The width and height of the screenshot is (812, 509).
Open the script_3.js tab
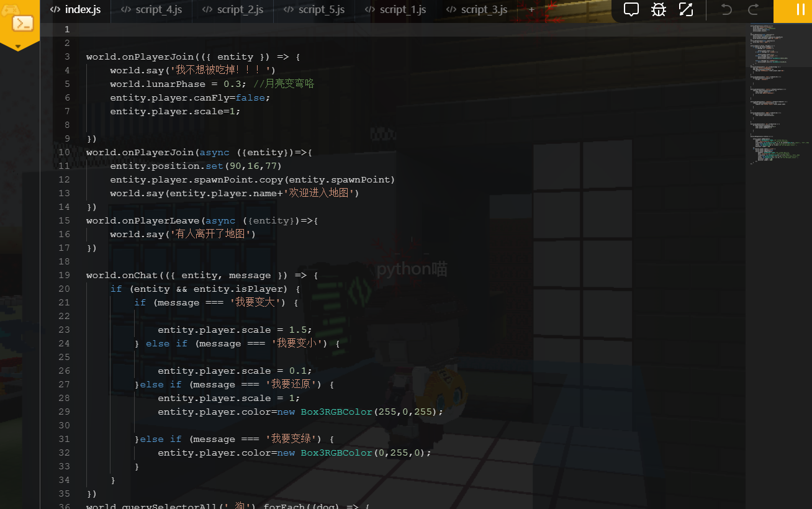point(477,10)
